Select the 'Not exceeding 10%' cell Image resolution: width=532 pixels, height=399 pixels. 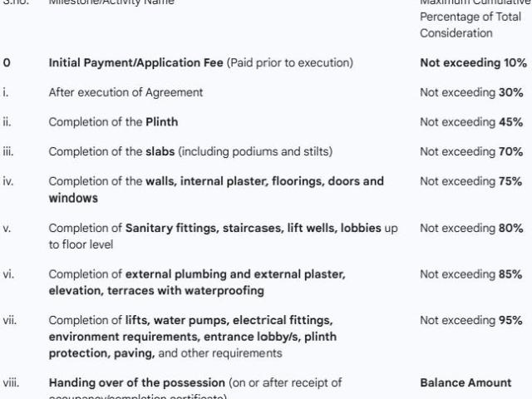pyautogui.click(x=473, y=63)
